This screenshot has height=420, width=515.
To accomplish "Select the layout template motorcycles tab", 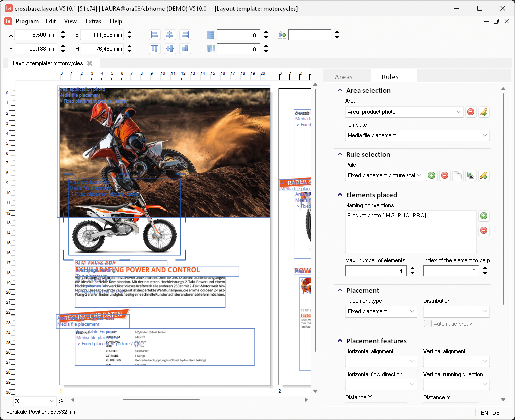I will [48, 63].
